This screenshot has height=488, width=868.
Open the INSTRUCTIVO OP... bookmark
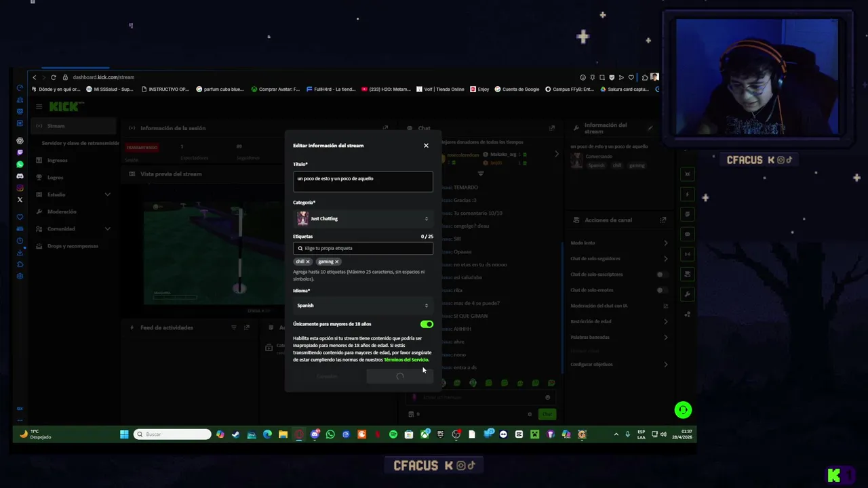(165, 89)
